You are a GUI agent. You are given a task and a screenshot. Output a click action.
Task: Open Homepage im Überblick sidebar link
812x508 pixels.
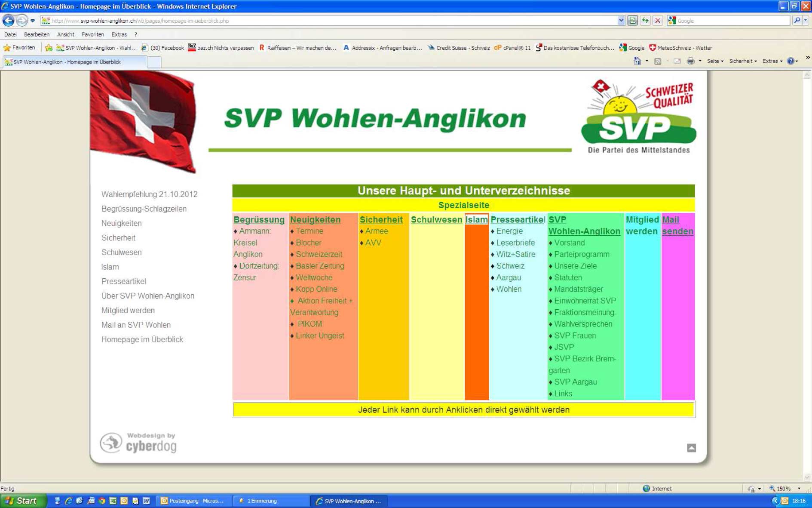[142, 339]
